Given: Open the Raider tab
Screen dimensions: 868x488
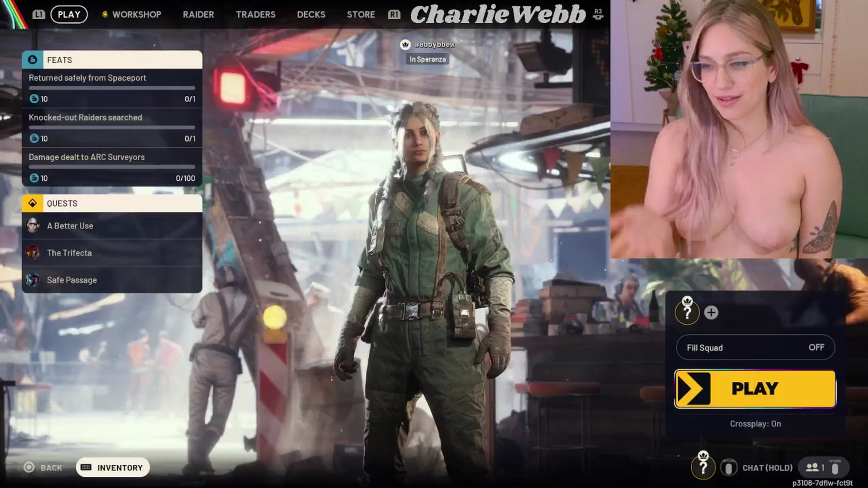Looking at the screenshot, I should (198, 14).
